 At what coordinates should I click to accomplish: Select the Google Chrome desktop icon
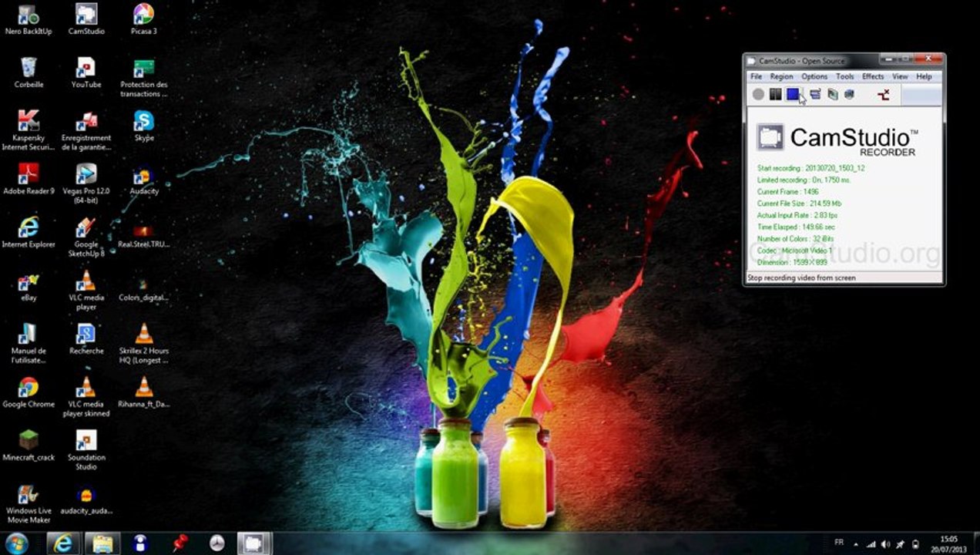click(29, 392)
